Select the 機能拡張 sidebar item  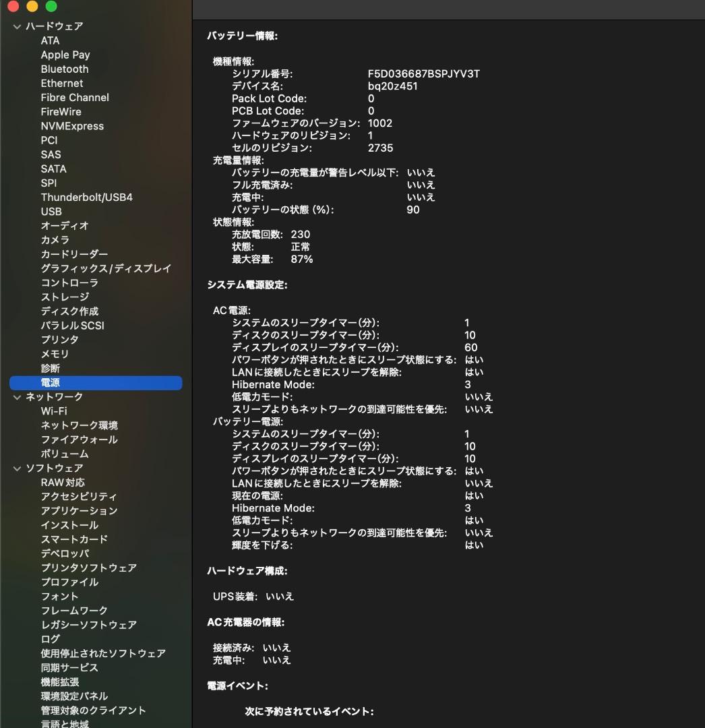(59, 682)
